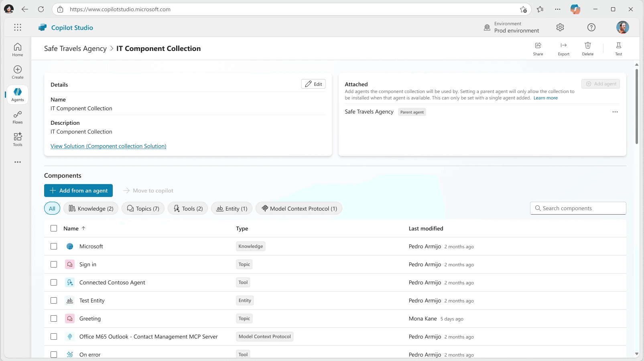Add this page to favorites star
This screenshot has height=361, width=644.
click(x=523, y=9)
